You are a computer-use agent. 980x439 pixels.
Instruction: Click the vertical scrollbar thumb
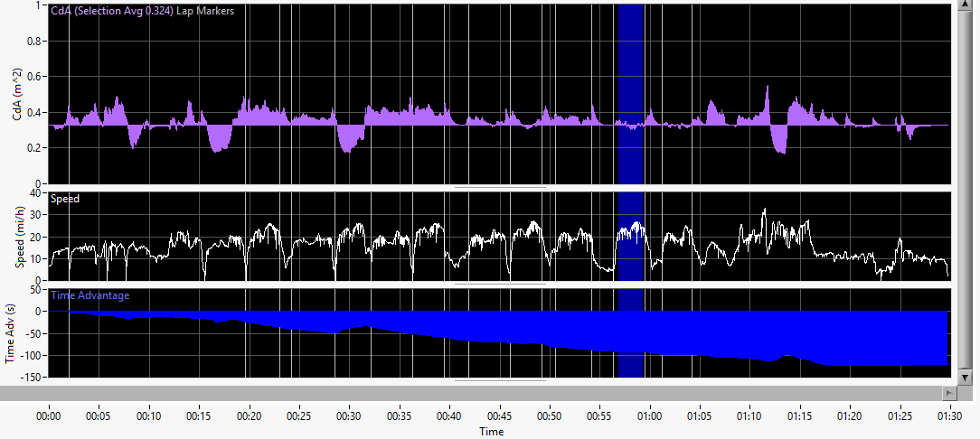coord(965,191)
